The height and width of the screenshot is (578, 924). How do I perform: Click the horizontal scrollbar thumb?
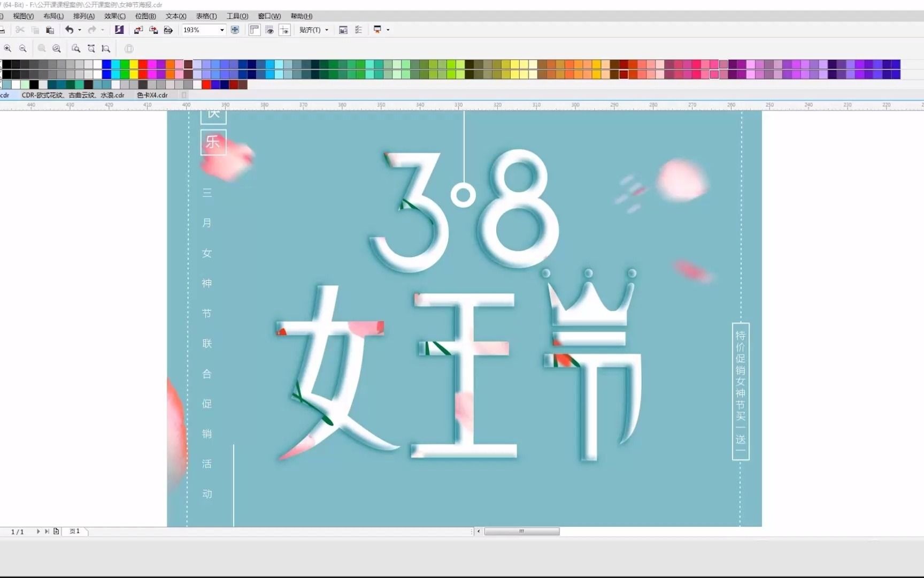tap(522, 531)
